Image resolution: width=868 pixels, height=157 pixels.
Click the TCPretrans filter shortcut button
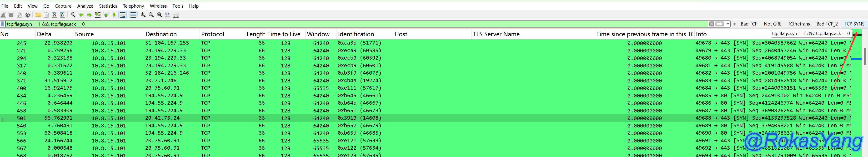(x=799, y=24)
